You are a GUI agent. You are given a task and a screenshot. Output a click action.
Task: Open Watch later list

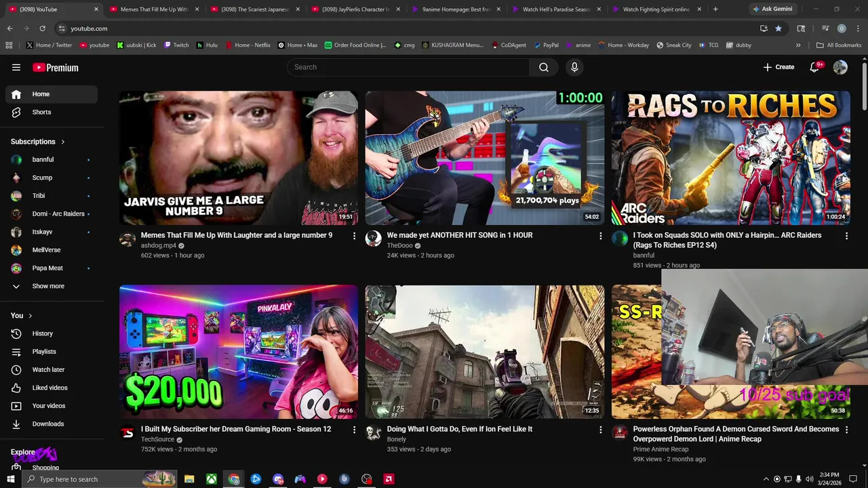52,369
